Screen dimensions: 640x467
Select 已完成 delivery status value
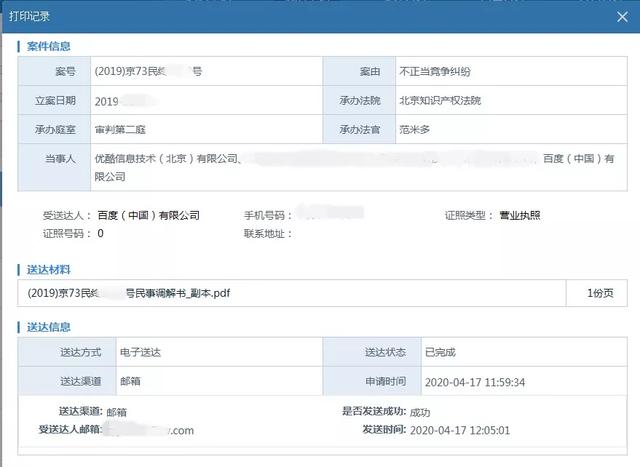click(440, 352)
